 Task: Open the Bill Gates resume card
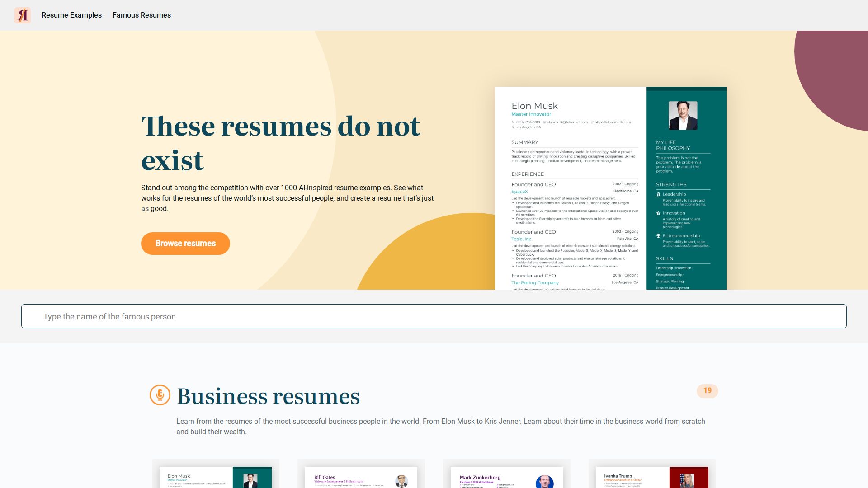click(x=361, y=474)
